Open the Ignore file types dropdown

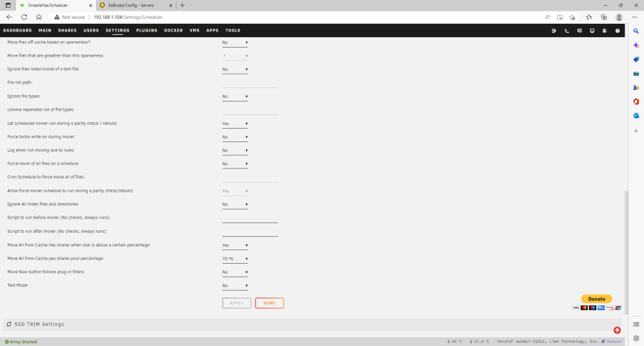click(x=235, y=96)
